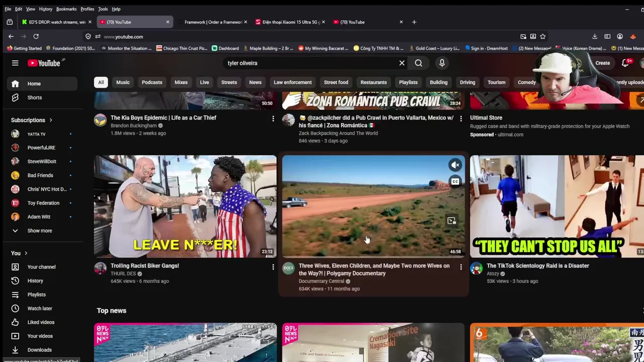Click the ultimal.com sponsored link
644x362 pixels.
pyautogui.click(x=511, y=135)
